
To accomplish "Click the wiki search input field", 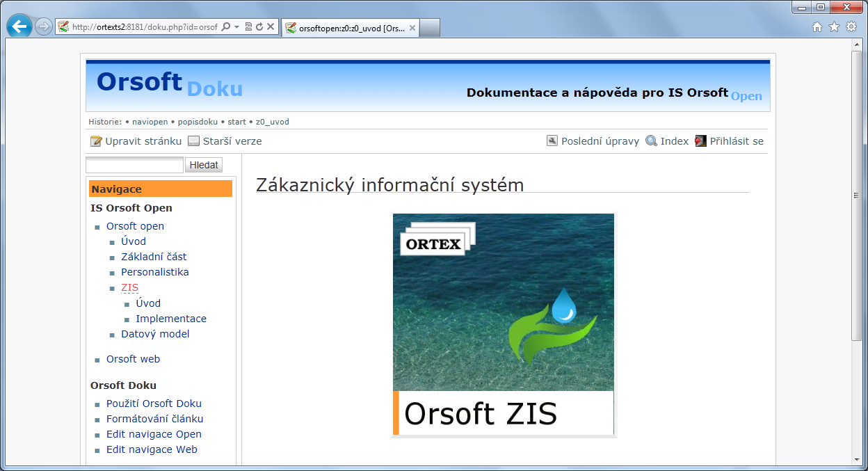I will 134,165.
